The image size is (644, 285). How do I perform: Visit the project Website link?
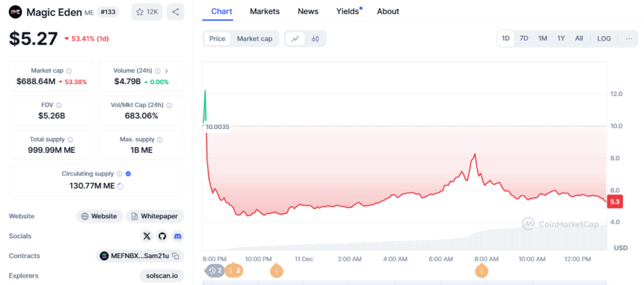pos(100,216)
